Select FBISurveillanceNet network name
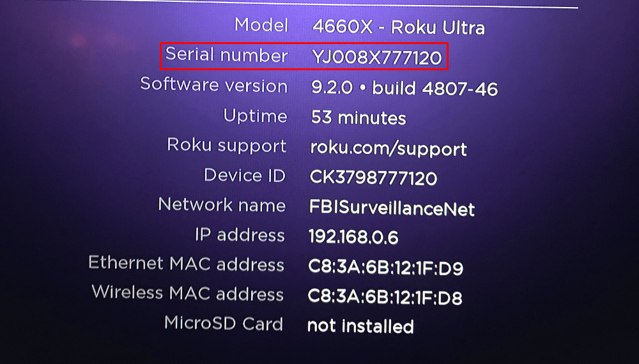The height and width of the screenshot is (364, 639). (392, 208)
